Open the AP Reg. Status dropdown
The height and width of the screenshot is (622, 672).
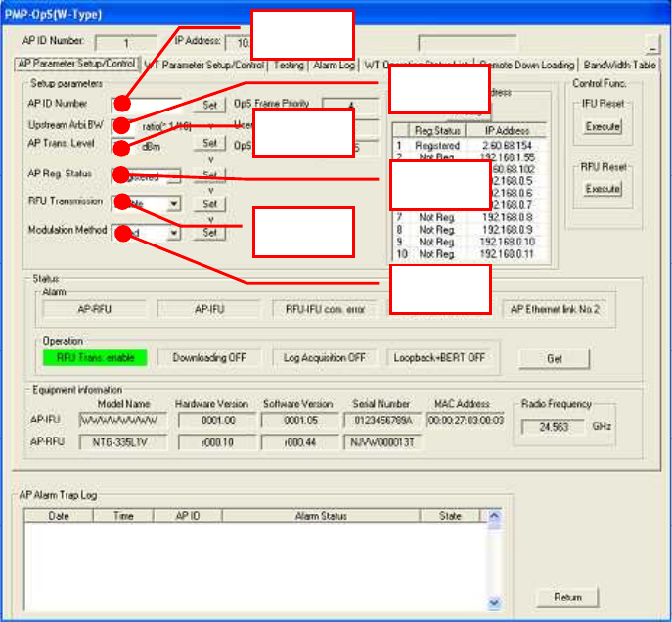pos(173,176)
